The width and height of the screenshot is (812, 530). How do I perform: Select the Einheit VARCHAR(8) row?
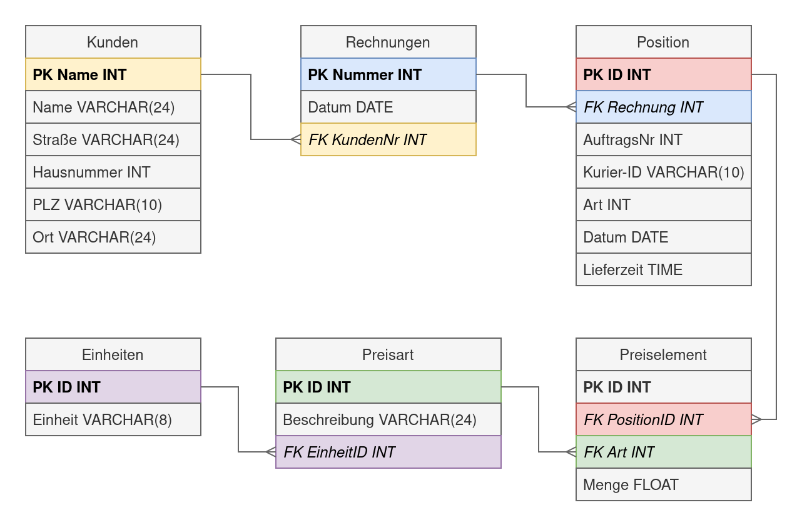point(113,419)
